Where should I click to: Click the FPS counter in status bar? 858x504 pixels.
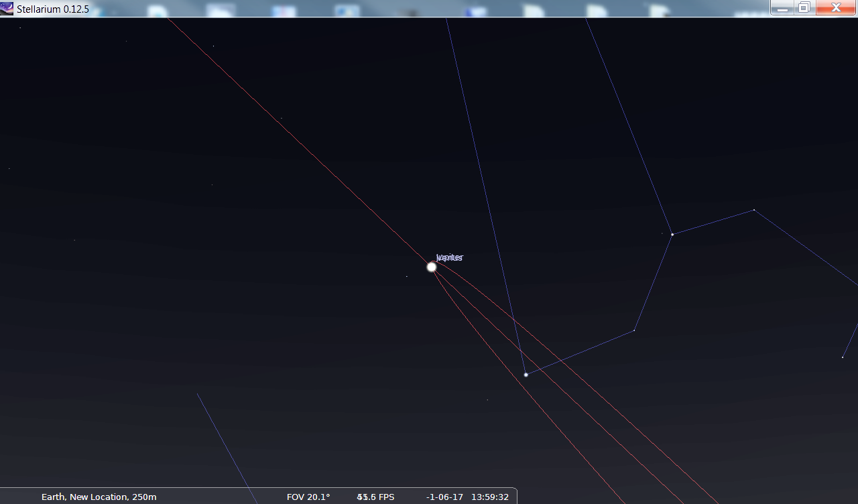[x=375, y=497]
